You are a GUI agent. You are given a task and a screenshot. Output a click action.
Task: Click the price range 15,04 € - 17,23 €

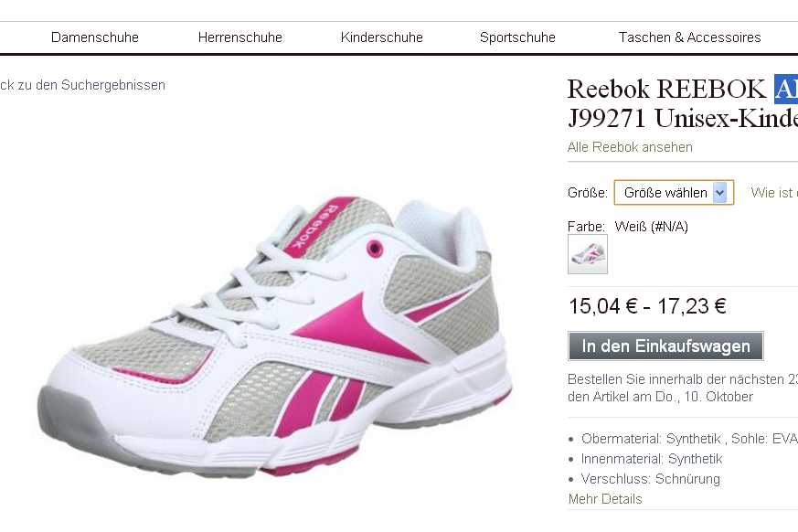tap(647, 306)
